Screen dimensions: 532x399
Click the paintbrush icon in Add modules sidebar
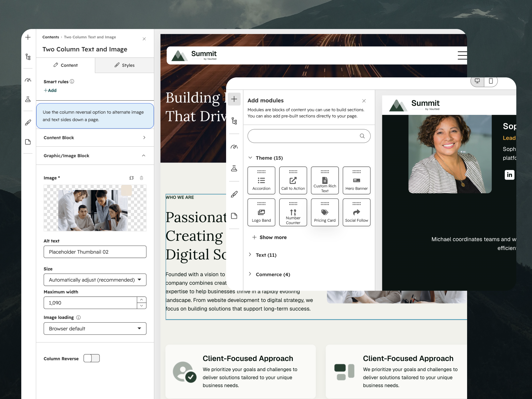pyautogui.click(x=234, y=194)
